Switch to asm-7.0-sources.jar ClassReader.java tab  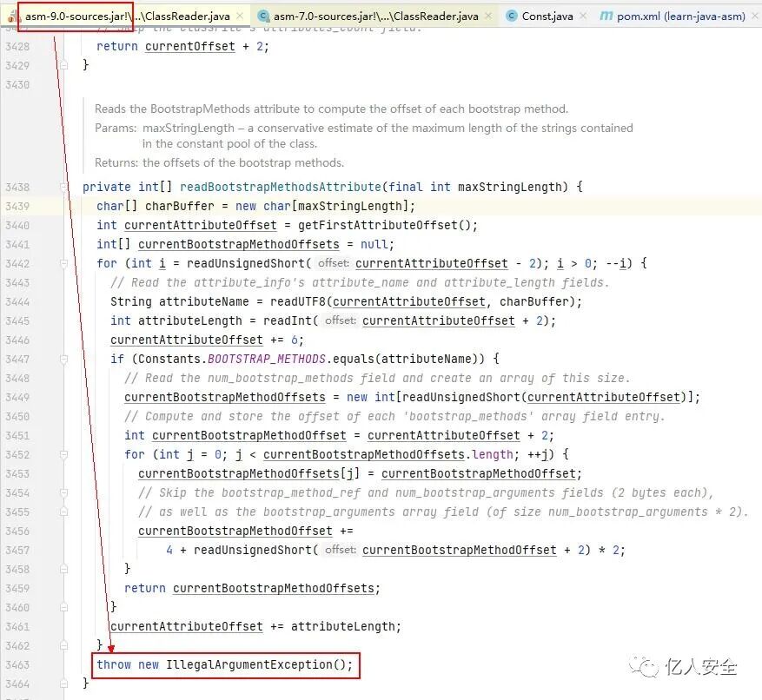click(x=375, y=17)
